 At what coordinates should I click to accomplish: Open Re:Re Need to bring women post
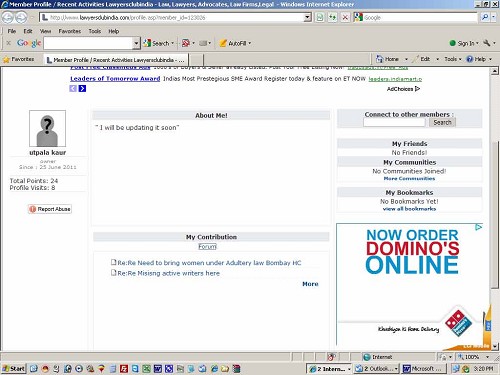coord(209,263)
